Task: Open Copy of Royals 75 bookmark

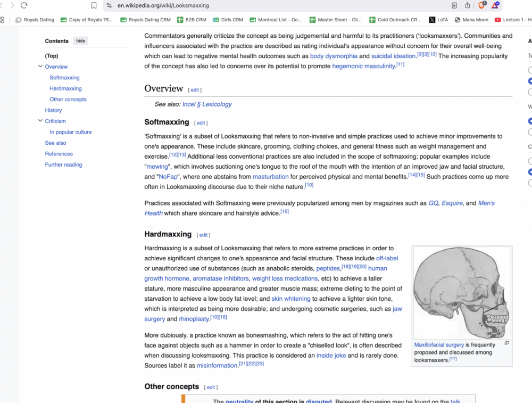Action: tap(87, 20)
